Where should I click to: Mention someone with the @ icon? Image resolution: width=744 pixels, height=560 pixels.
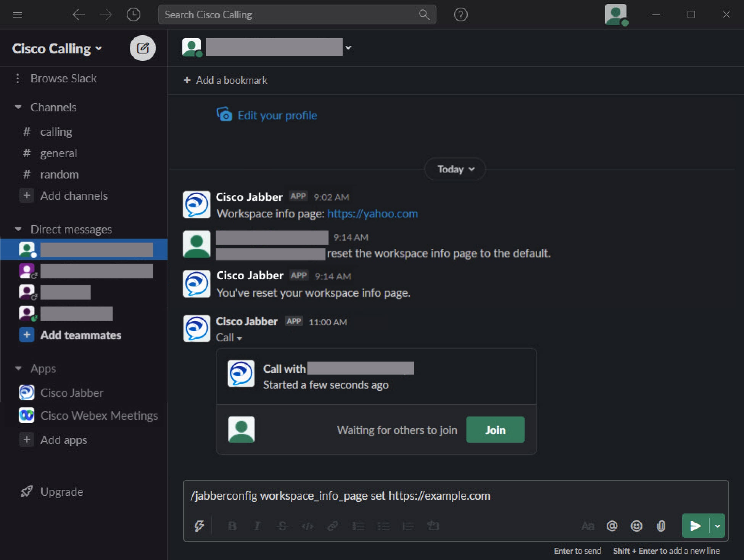pyautogui.click(x=612, y=526)
